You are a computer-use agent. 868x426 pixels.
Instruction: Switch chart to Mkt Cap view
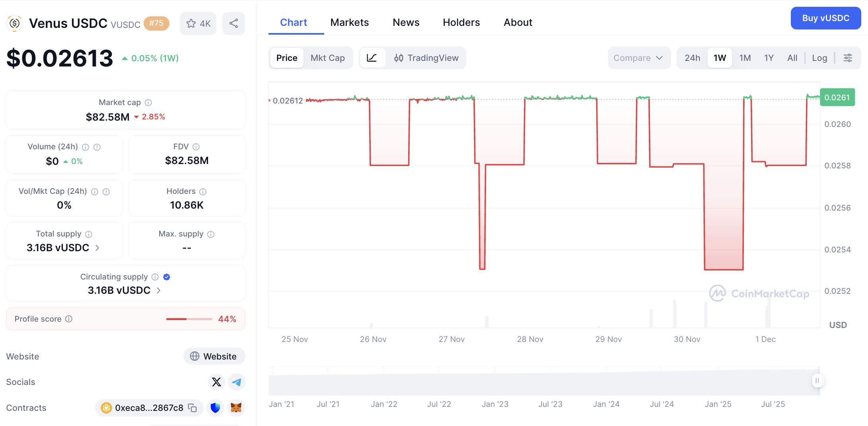click(x=327, y=58)
